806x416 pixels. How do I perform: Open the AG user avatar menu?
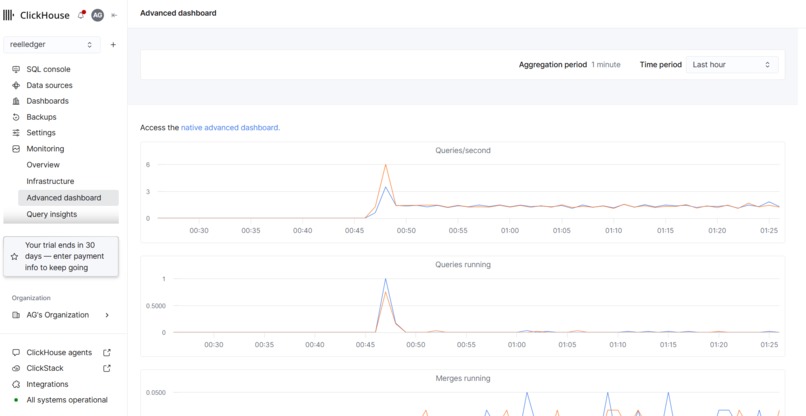tap(97, 15)
